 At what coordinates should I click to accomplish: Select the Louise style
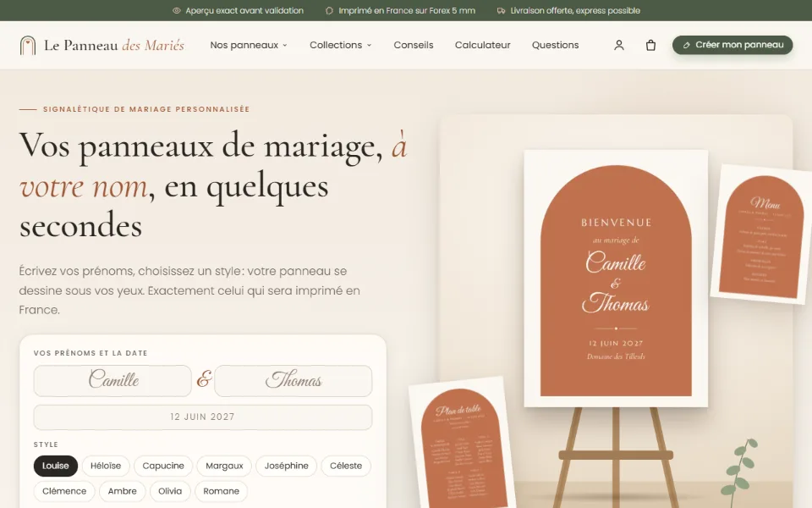[56, 466]
